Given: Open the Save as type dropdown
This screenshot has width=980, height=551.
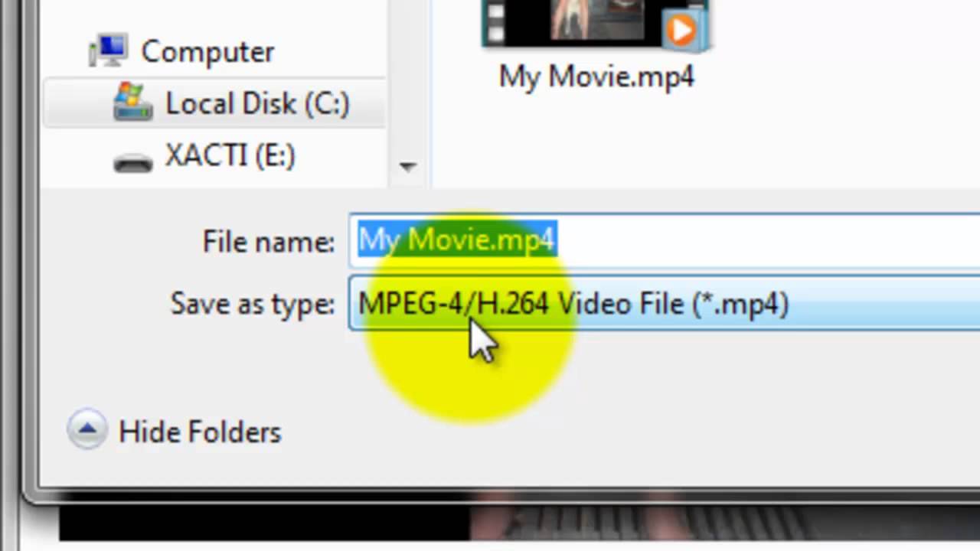Looking at the screenshot, I should (665, 304).
